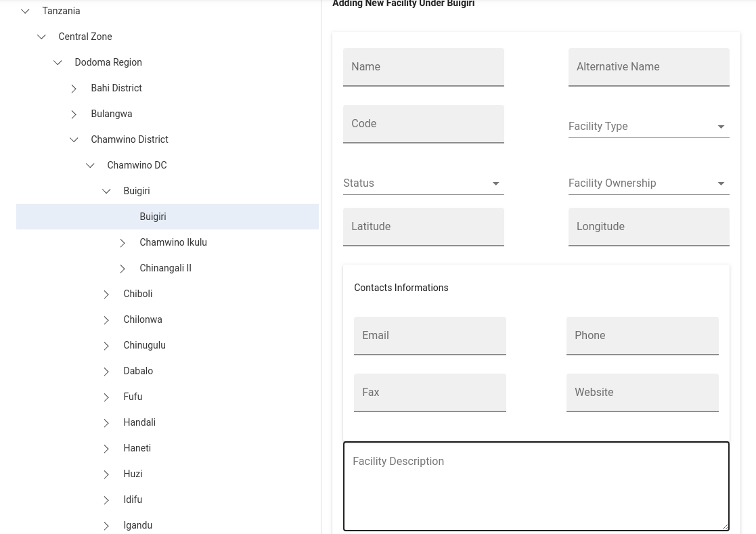The width and height of the screenshot is (756, 534).
Task: Expand the Handali node
Action: tap(106, 423)
